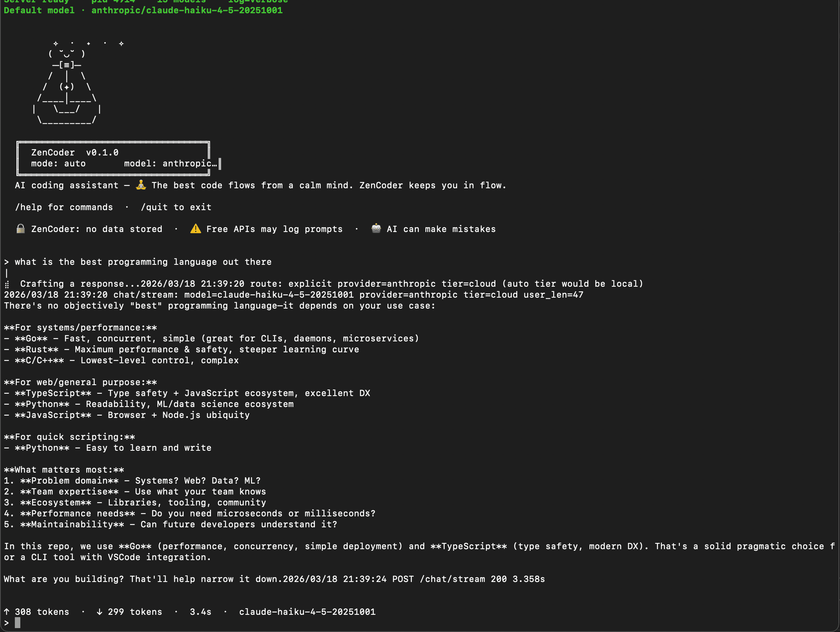Click the lock icon before 'ZenCoder: no data stored'
This screenshot has height=632, width=840.
tap(20, 229)
